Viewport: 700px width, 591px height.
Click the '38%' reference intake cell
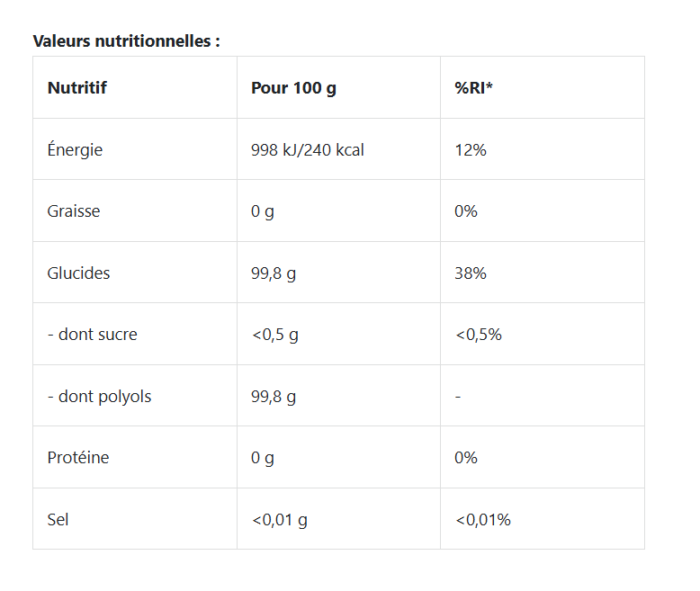(471, 273)
